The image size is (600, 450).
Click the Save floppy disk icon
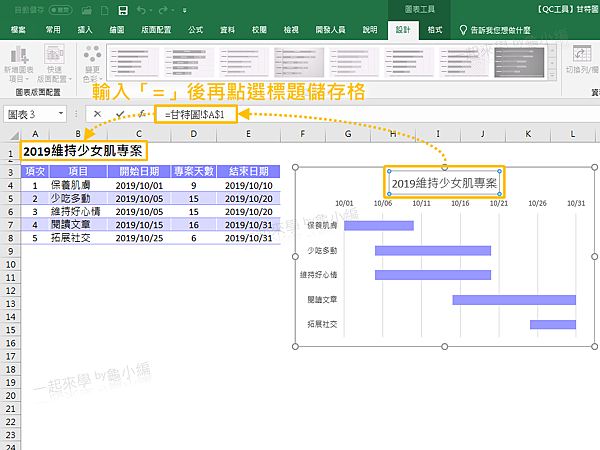(x=123, y=10)
